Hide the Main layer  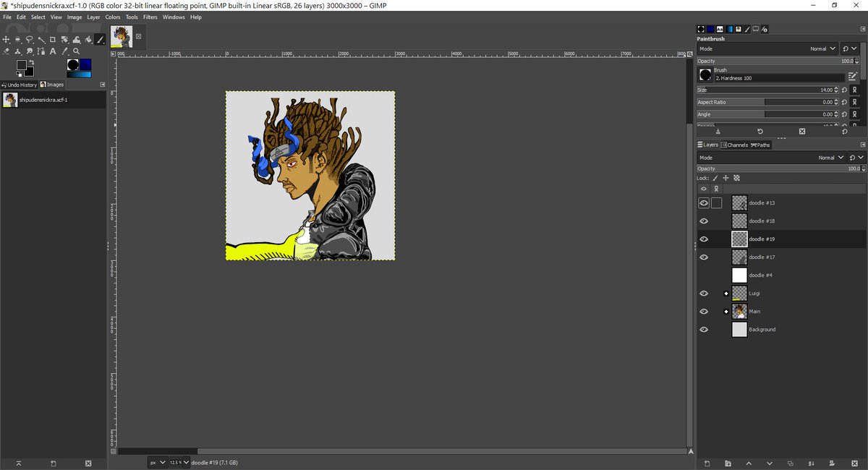[704, 312]
